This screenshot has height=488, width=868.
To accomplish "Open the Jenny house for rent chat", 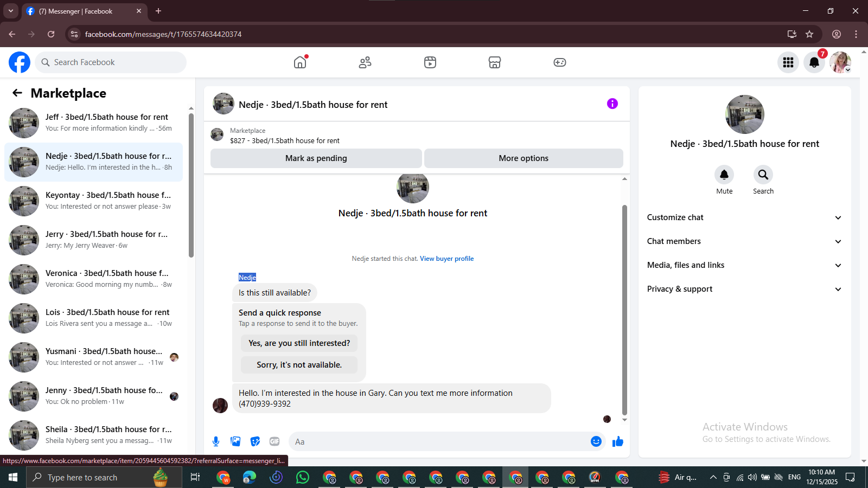I will (93, 396).
